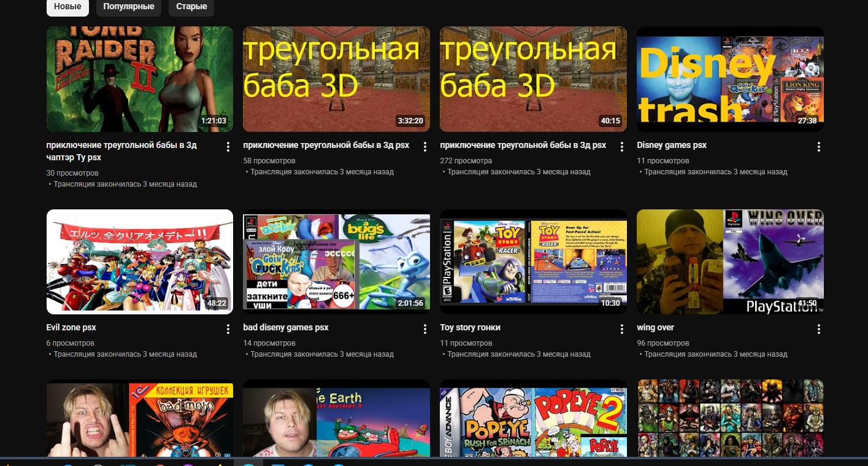Click 'Трансляция закончилась 3 месяца назад' under bad diseny games psx
The height and width of the screenshot is (466, 868).
(322, 354)
